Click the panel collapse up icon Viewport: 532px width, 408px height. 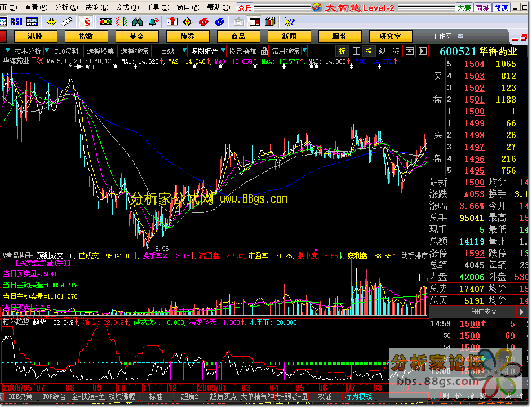tap(410, 51)
